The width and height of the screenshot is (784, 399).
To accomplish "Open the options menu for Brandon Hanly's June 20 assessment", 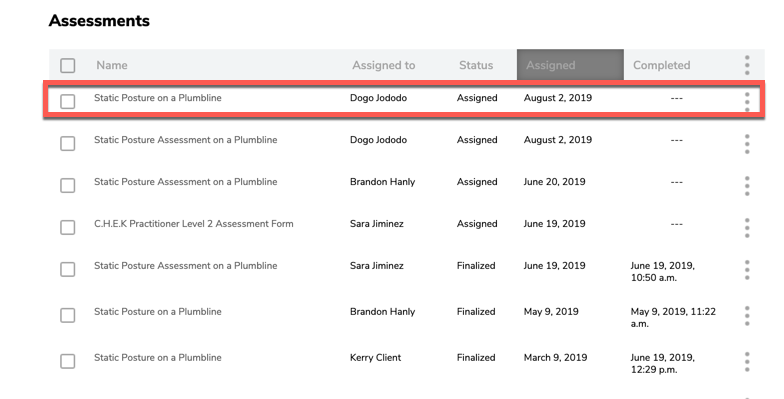I will pos(747,186).
